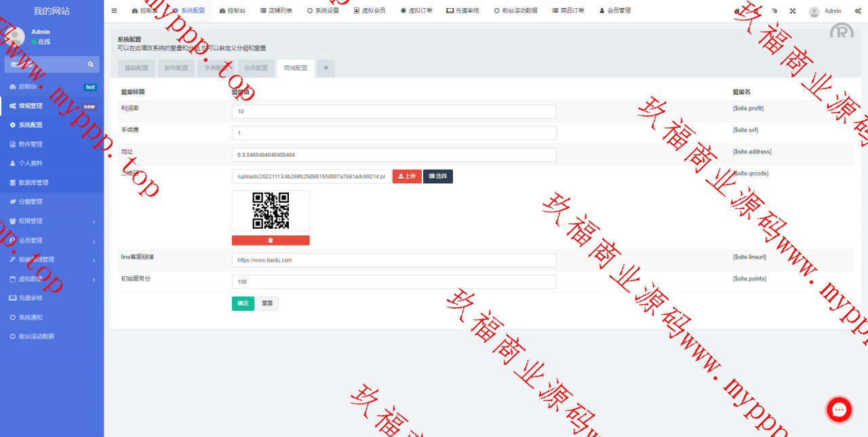
Task: Expand the 虚拟数据 sidebar menu
Action: 52,279
